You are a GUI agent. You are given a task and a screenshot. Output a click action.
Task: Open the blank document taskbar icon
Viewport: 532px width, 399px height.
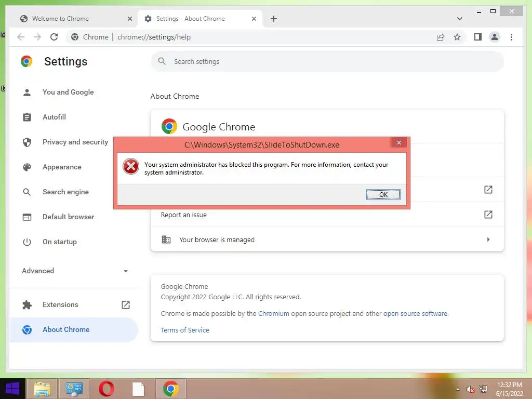pyautogui.click(x=138, y=389)
